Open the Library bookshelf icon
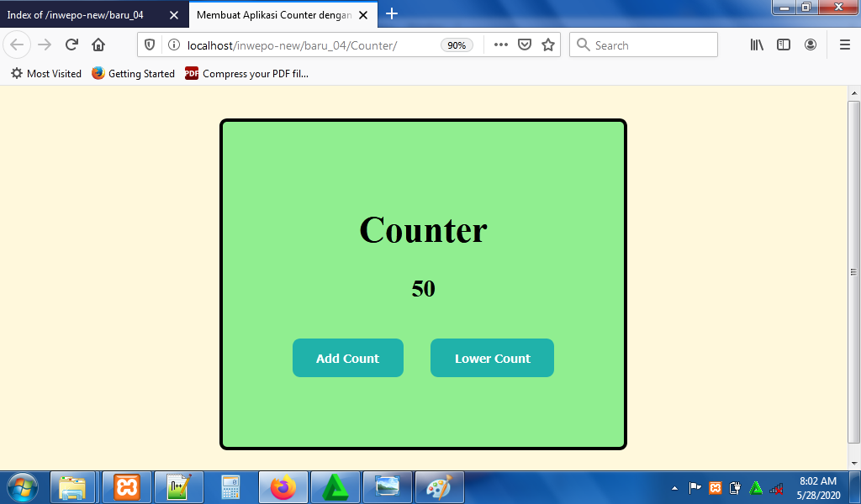The height and width of the screenshot is (504, 861). tap(757, 45)
